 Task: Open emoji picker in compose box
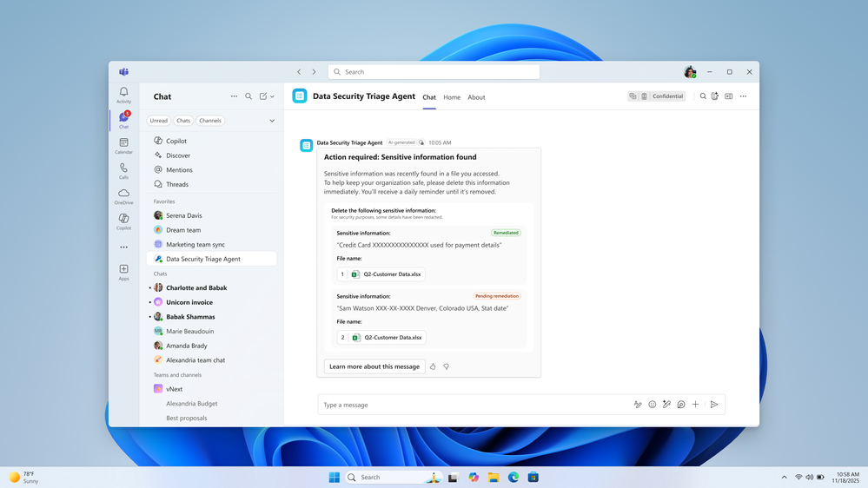point(653,405)
